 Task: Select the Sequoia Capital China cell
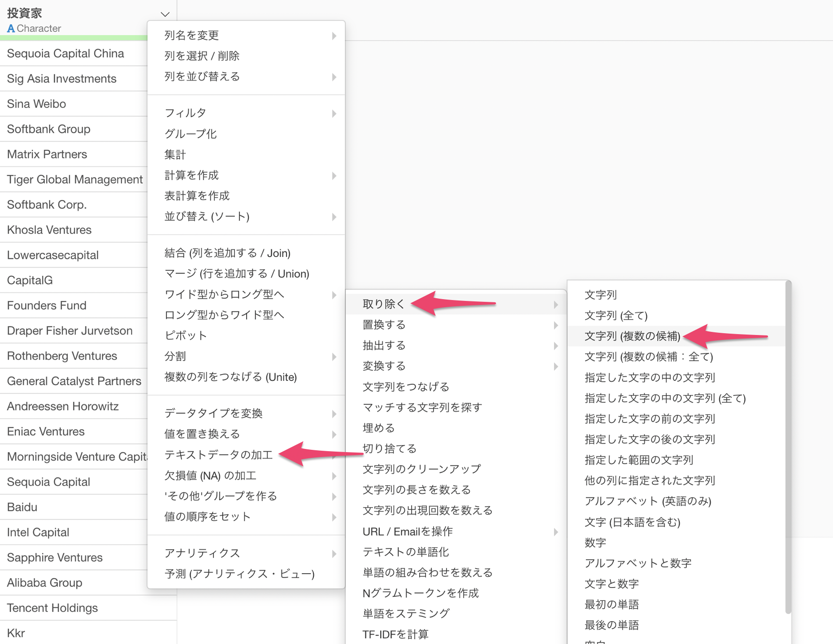tap(74, 53)
